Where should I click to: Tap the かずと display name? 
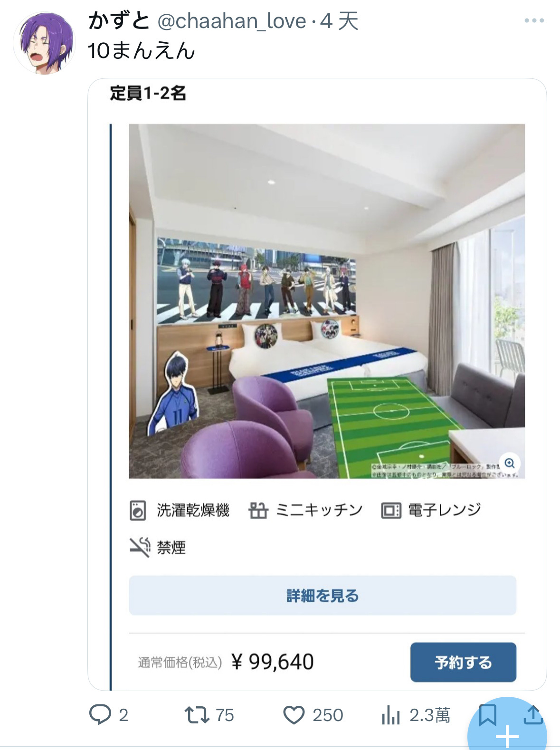point(119,21)
